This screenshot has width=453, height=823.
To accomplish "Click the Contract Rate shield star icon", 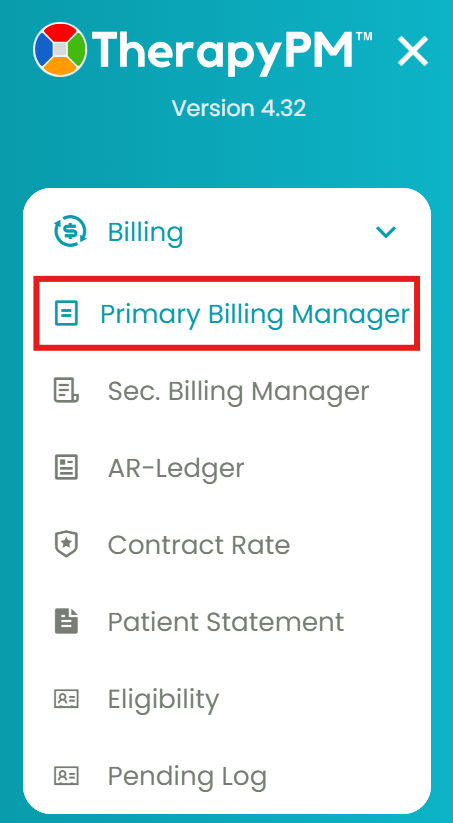I will coord(67,544).
